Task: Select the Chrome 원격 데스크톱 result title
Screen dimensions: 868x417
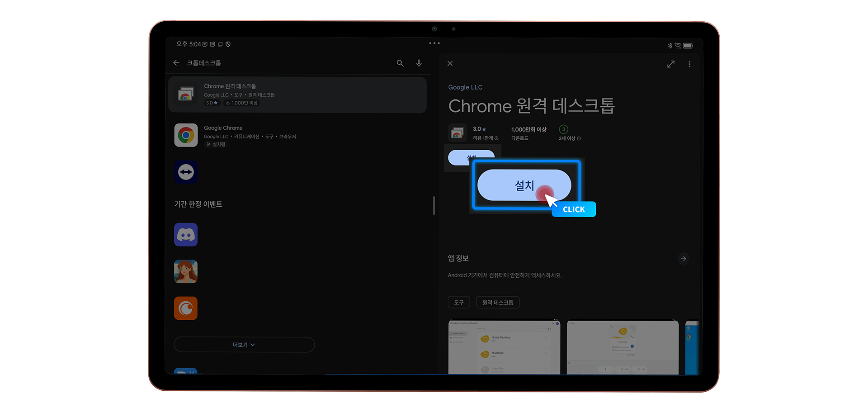Action: click(230, 86)
